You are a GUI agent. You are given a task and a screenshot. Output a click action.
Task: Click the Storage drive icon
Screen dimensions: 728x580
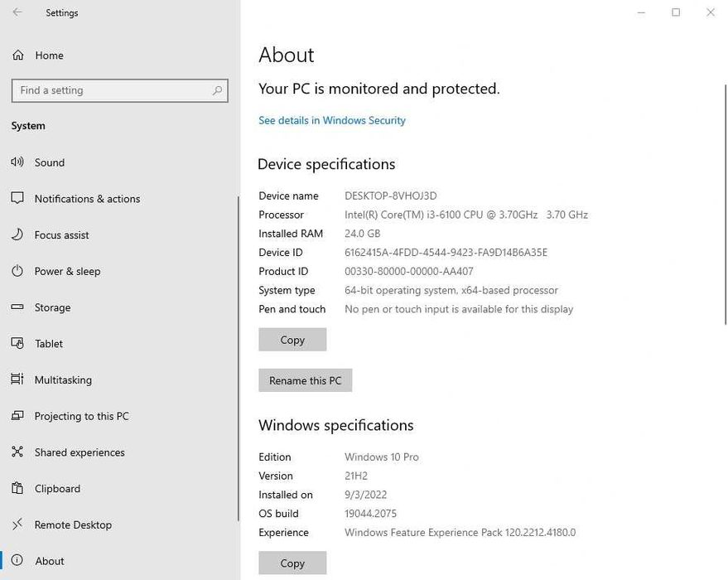tap(17, 307)
